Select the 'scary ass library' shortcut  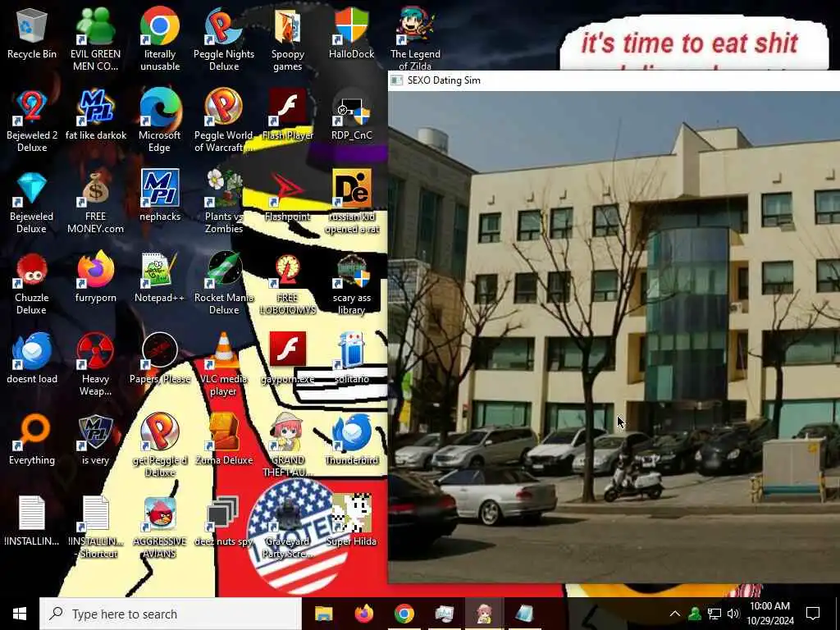pos(351,283)
